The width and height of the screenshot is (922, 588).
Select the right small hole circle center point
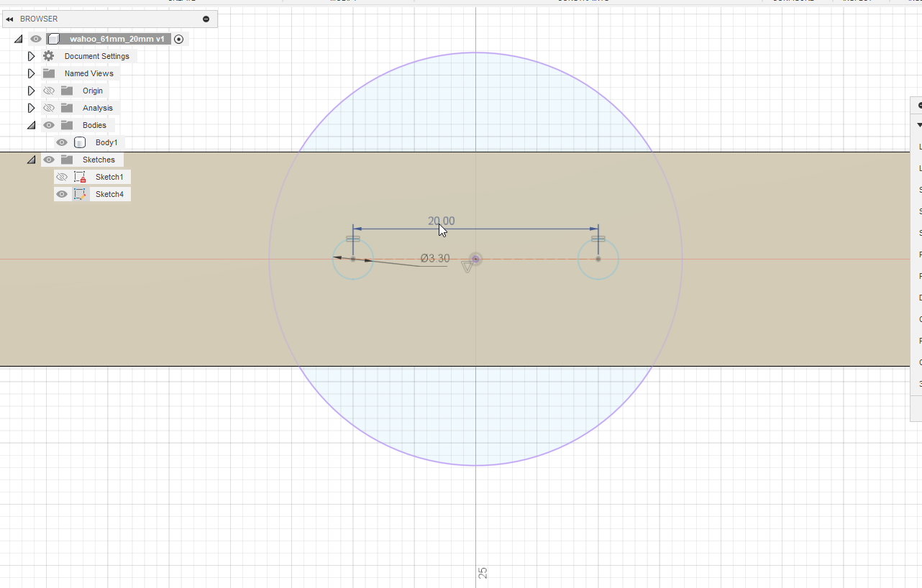[598, 259]
